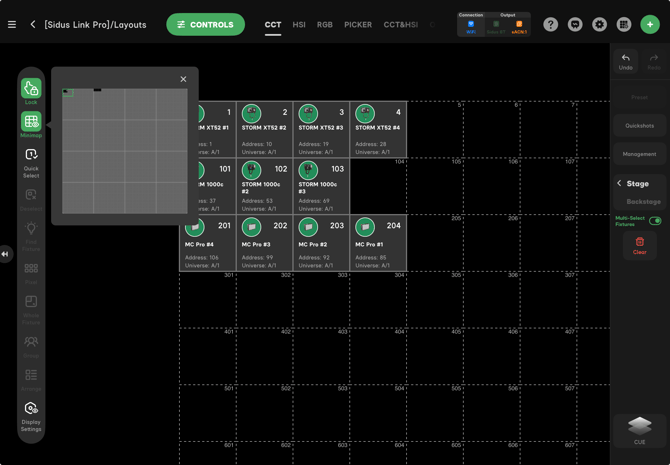This screenshot has height=465, width=670.
Task: Select the WiFi connection option
Action: point(471,26)
